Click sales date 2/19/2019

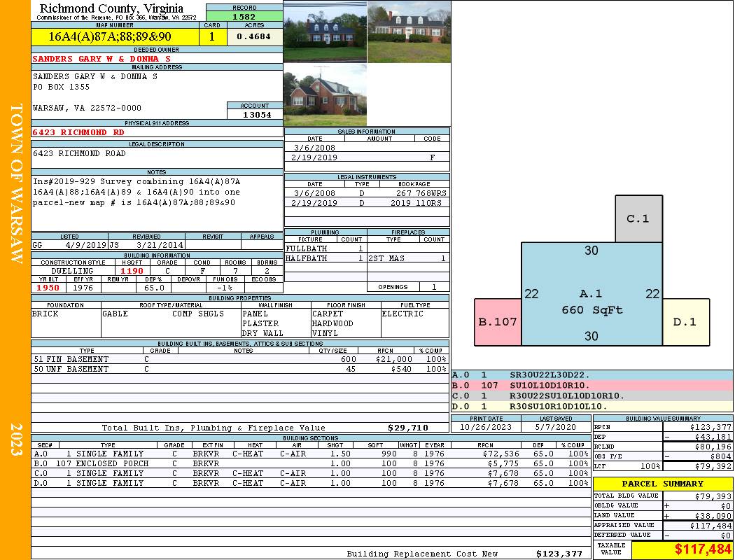click(x=314, y=157)
